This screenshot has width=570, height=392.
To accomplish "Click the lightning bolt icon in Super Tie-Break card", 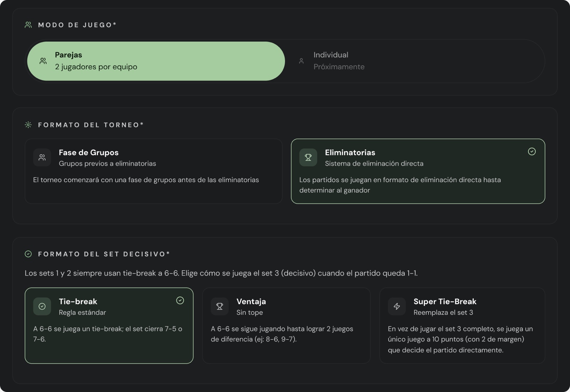I will coord(397,306).
